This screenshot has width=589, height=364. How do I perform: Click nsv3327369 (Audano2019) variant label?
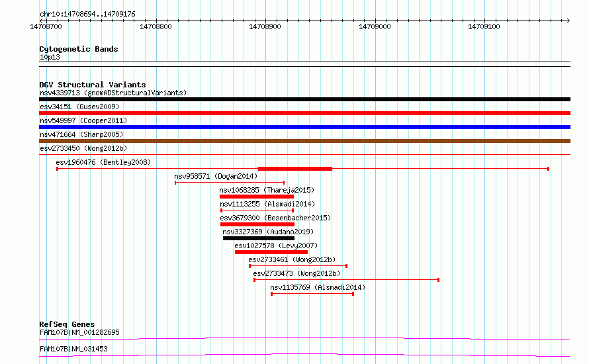pos(268,232)
